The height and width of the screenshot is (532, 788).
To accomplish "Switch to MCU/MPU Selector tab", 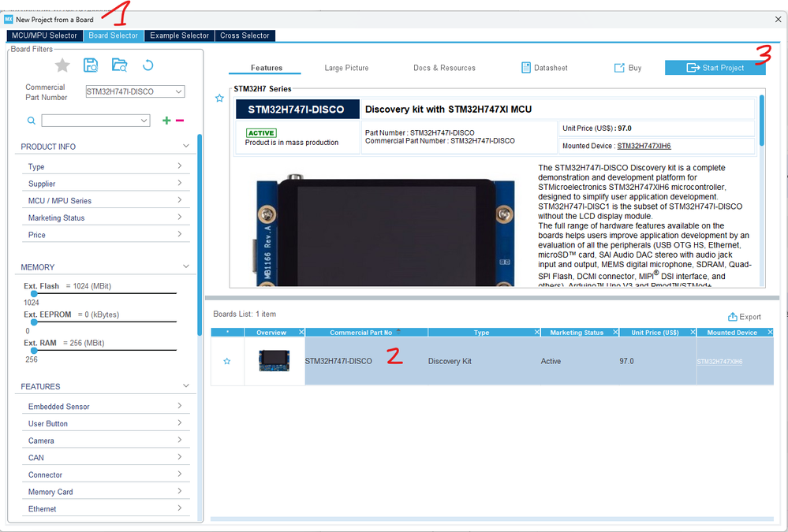I will 44,35.
